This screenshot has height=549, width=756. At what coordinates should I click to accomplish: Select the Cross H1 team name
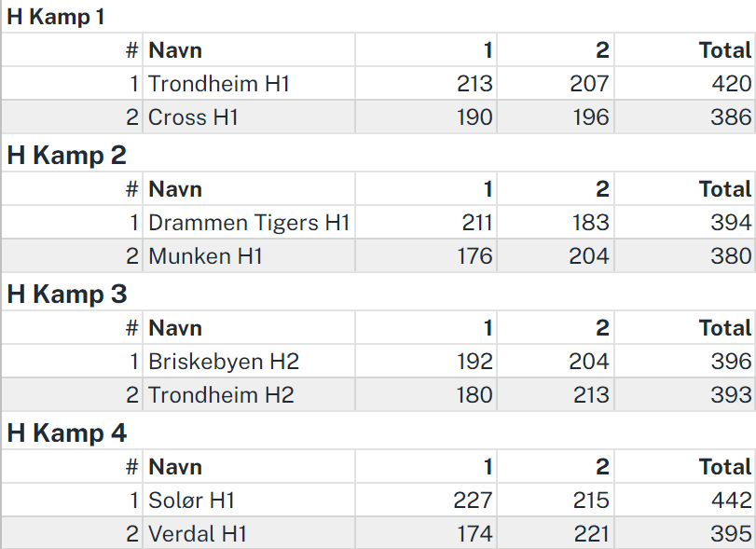tap(193, 117)
